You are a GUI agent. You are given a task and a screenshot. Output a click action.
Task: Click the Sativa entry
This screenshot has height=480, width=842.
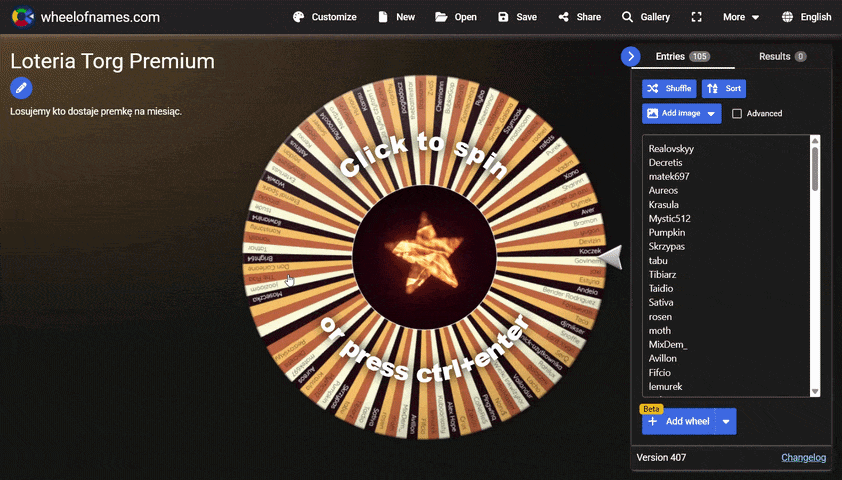coord(660,302)
